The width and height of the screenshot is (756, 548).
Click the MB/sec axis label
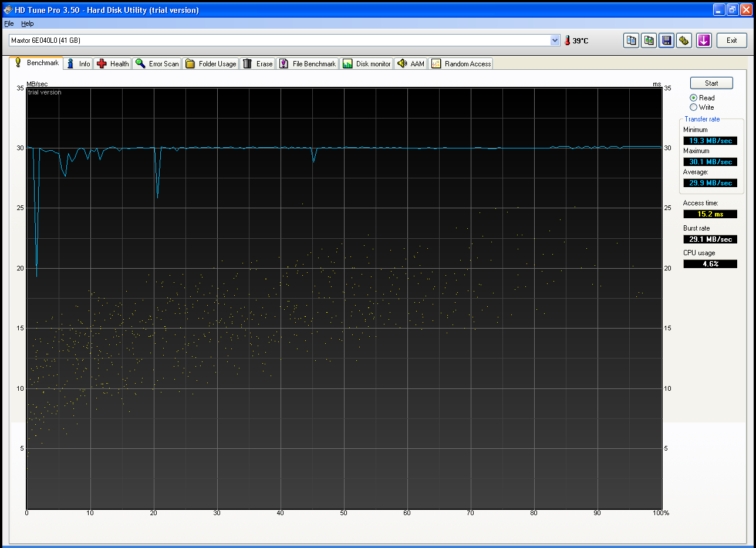coord(37,84)
